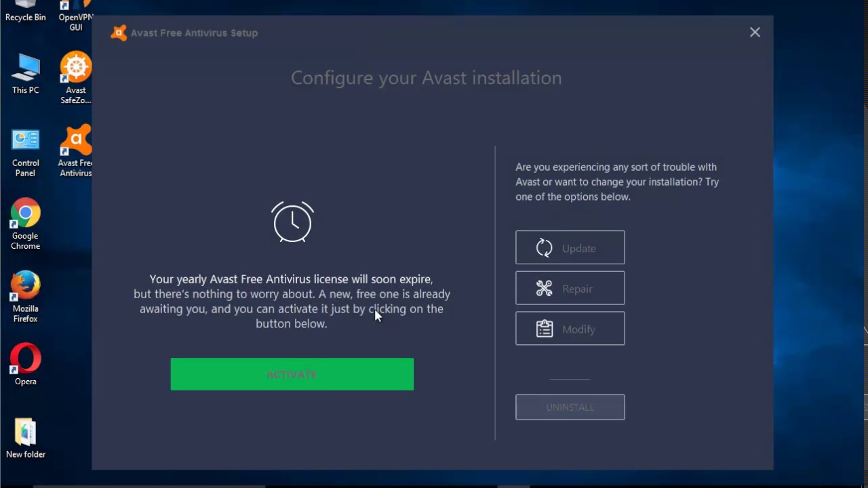This screenshot has width=868, height=488.
Task: Select the OpenVPN GUI desktop icon
Action: coord(76,15)
